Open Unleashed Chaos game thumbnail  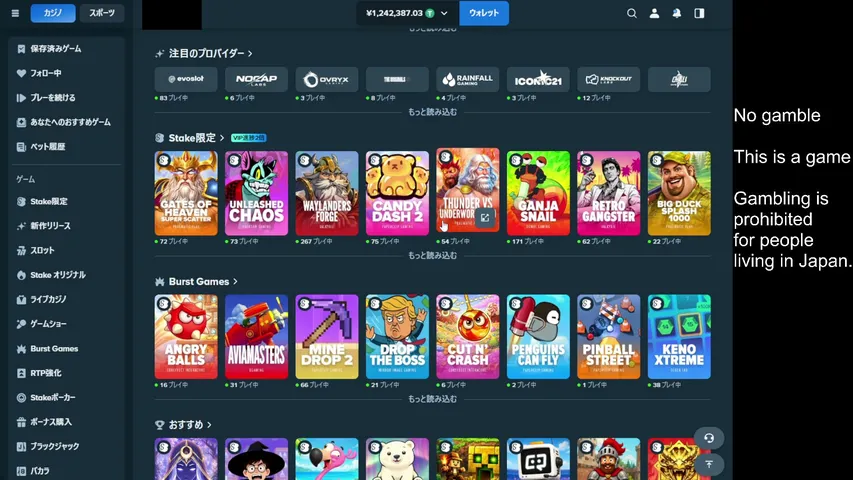coord(256,193)
